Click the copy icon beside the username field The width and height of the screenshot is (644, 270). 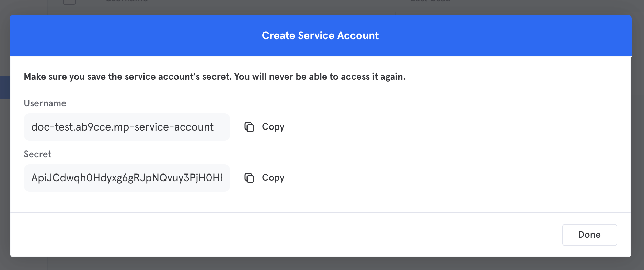point(249,127)
